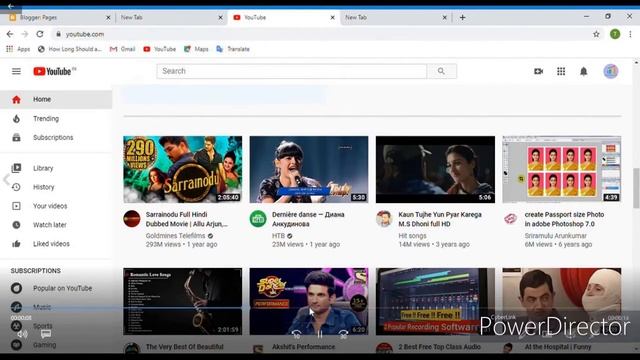
Task: Open the Sarrainodu movie thumbnail
Action: 182,169
